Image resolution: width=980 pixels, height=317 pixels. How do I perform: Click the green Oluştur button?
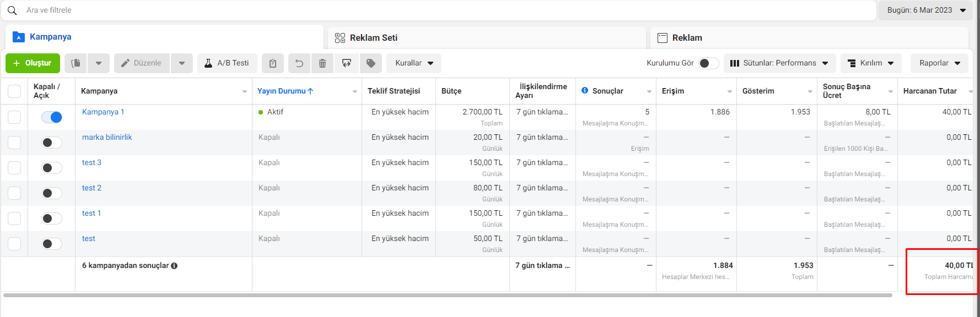pyautogui.click(x=33, y=63)
